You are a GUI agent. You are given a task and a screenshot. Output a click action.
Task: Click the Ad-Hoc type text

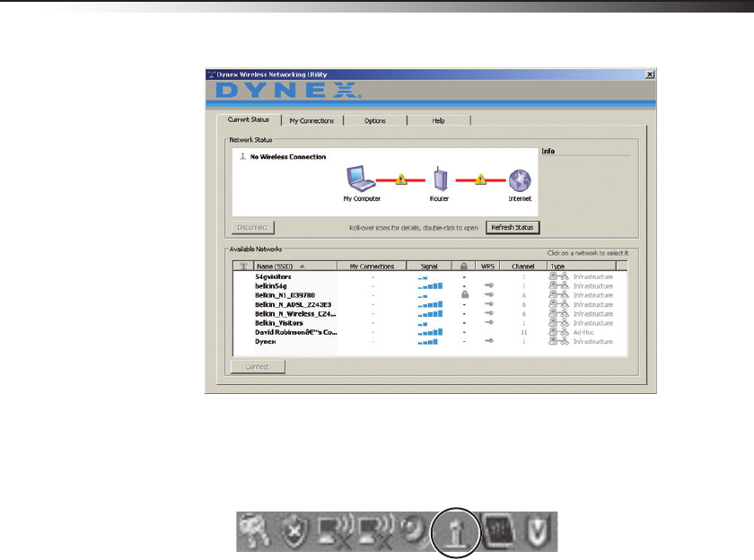pyautogui.click(x=583, y=332)
